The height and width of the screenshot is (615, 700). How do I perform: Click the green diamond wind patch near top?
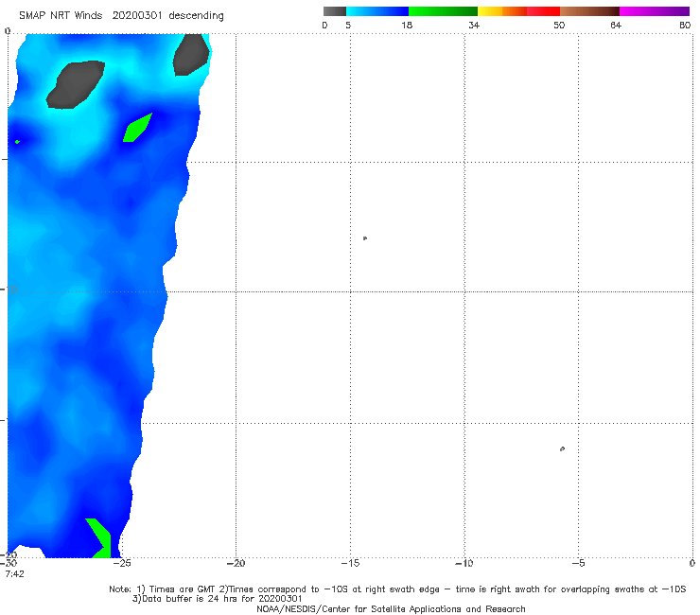pos(137,128)
